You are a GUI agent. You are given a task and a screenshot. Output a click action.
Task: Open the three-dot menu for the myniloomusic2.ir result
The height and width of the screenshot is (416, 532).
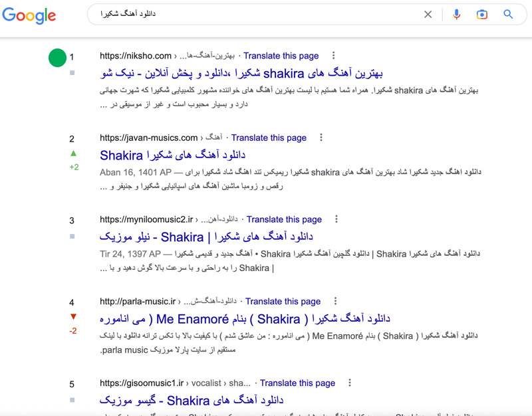tap(336, 219)
